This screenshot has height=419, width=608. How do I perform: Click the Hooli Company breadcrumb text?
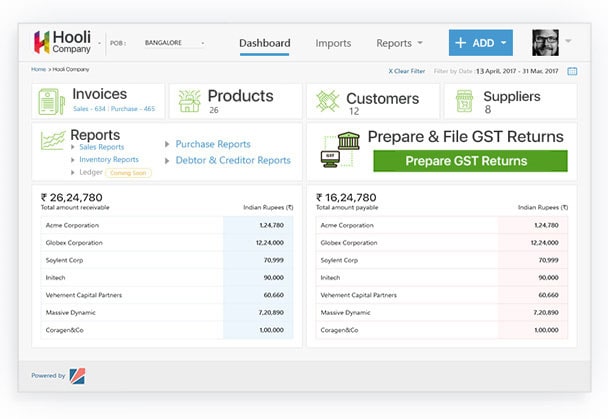(x=71, y=69)
